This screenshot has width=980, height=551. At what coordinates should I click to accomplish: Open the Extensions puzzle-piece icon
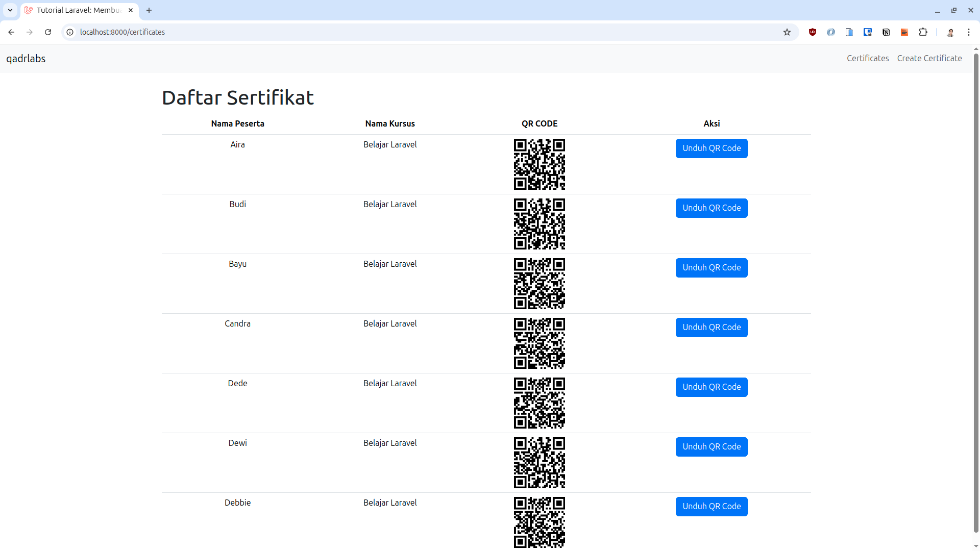(x=923, y=32)
